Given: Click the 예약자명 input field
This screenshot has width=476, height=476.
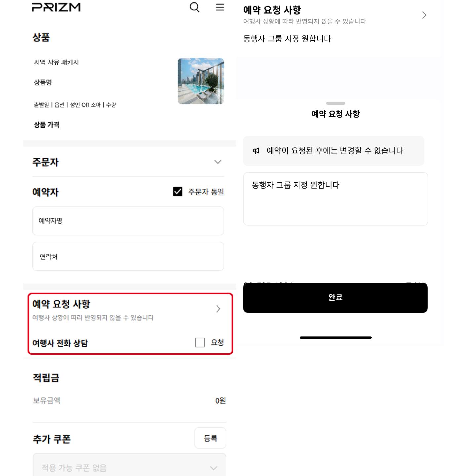Looking at the screenshot, I should pyautogui.click(x=128, y=221).
